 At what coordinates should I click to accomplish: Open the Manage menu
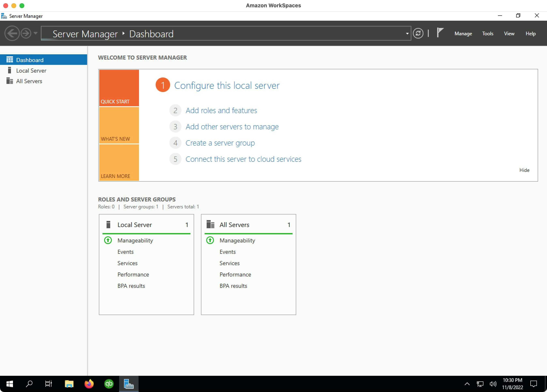point(463,33)
